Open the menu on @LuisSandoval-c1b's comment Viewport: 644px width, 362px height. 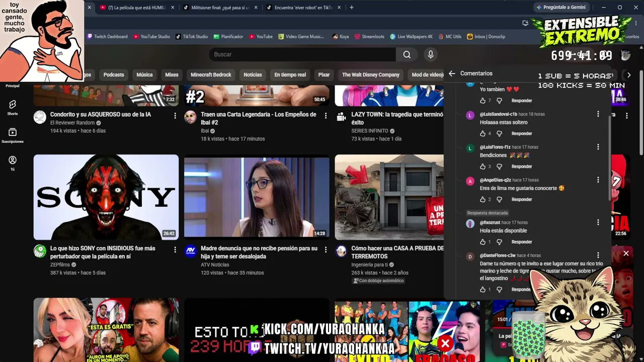point(598,114)
